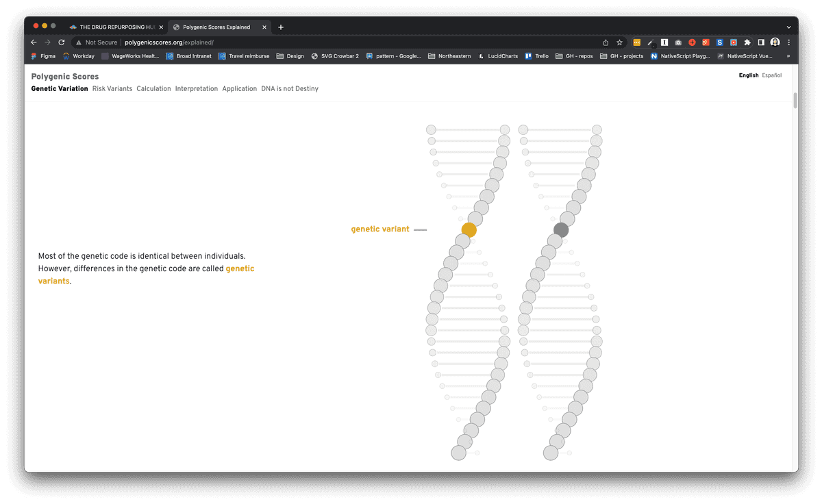822x504 pixels.
Task: Go to the Risk Variants section
Action: click(x=112, y=89)
